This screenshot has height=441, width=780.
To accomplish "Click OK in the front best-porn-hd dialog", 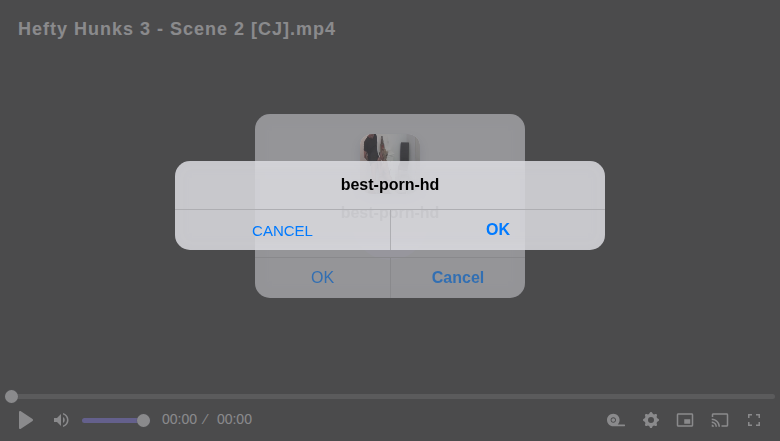I will (497, 229).
